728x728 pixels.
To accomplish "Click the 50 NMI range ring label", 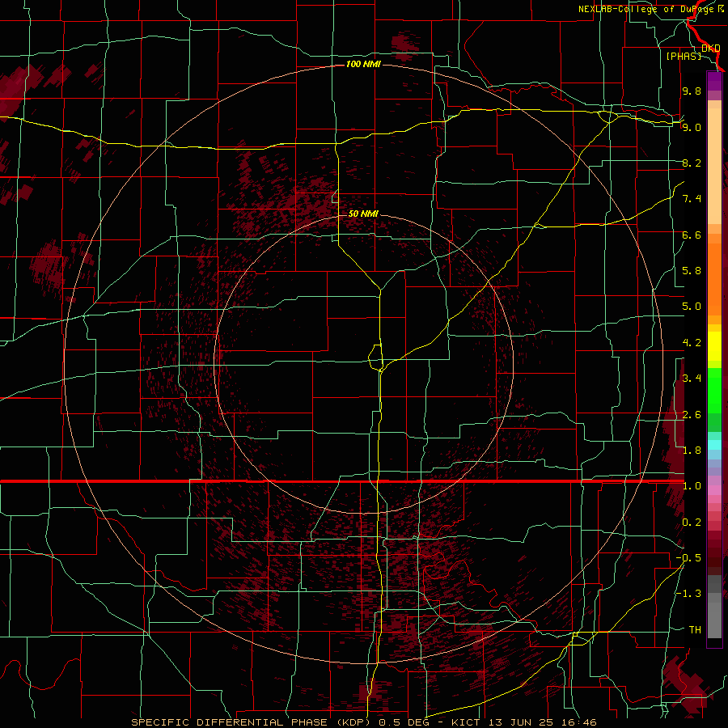I will tap(363, 214).
